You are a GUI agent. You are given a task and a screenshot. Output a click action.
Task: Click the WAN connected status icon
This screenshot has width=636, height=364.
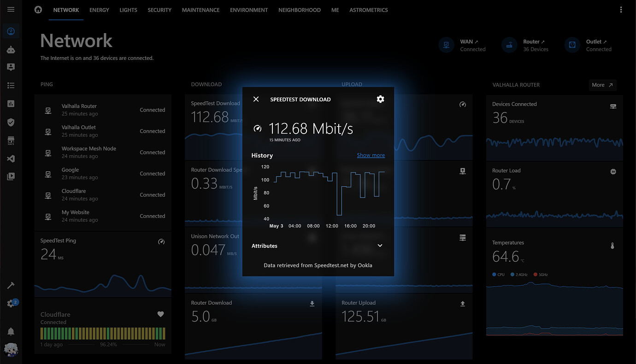point(446,45)
